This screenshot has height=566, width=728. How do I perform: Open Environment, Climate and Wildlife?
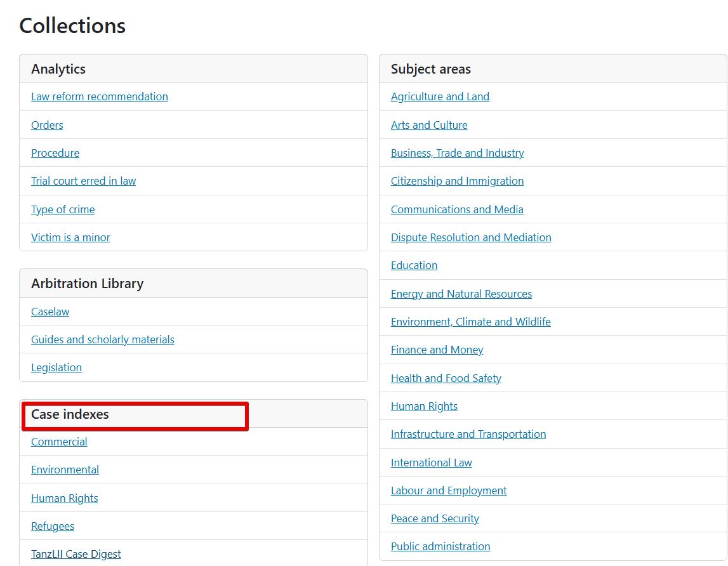pyautogui.click(x=470, y=322)
